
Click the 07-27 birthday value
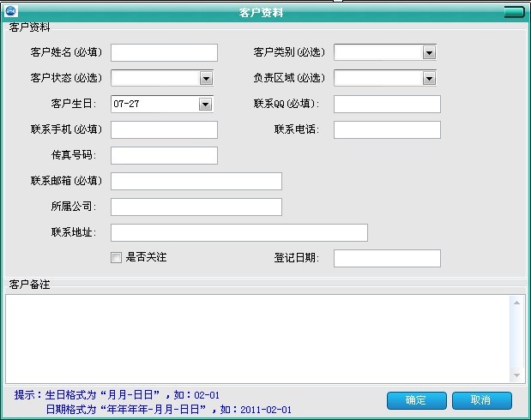point(126,104)
